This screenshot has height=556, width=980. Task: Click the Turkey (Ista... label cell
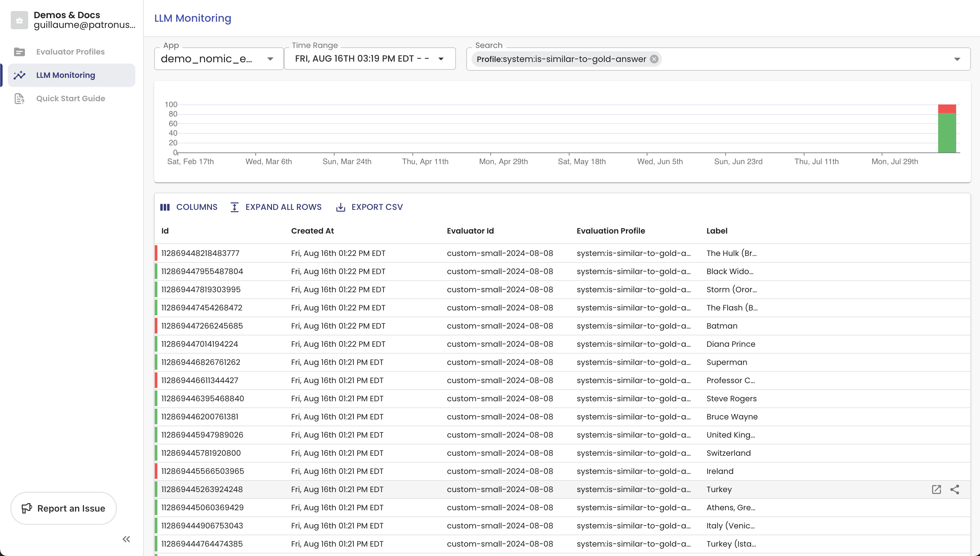coord(731,544)
